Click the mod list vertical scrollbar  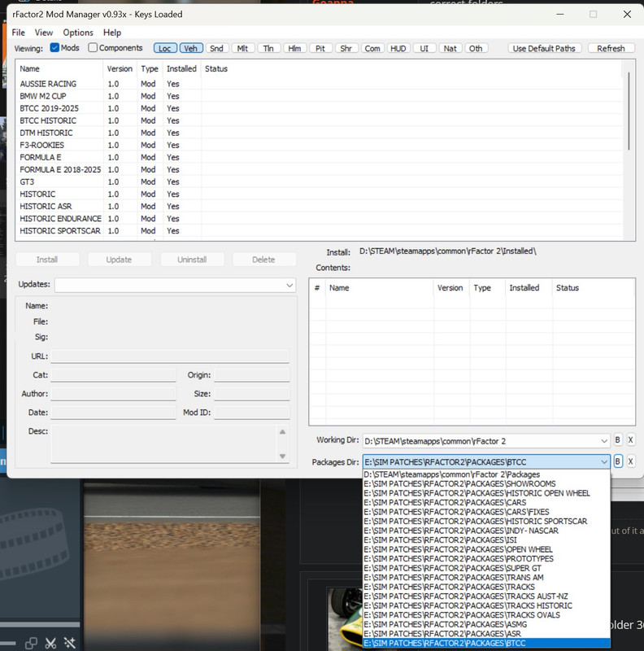(629, 111)
